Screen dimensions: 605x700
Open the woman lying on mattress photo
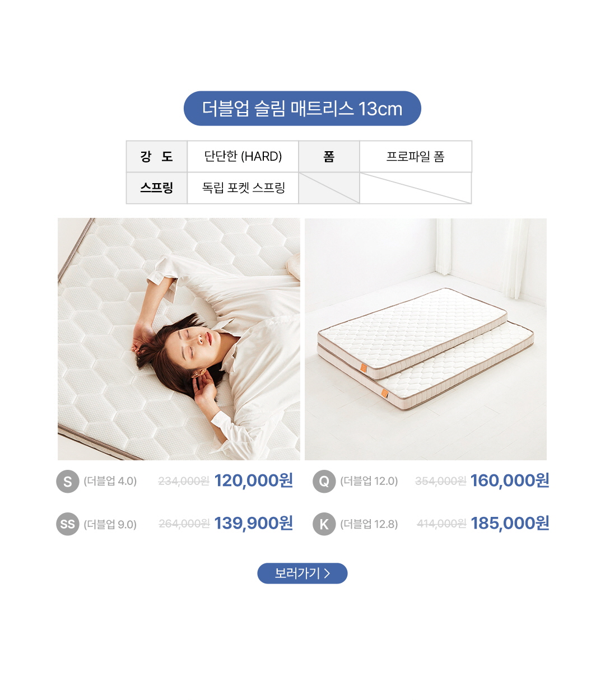tap(179, 339)
